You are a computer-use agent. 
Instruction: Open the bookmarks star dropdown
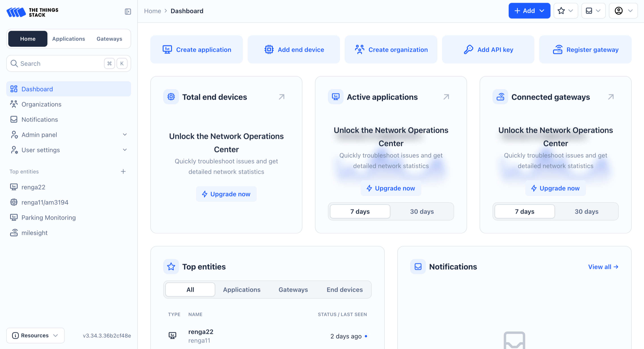[x=565, y=11]
